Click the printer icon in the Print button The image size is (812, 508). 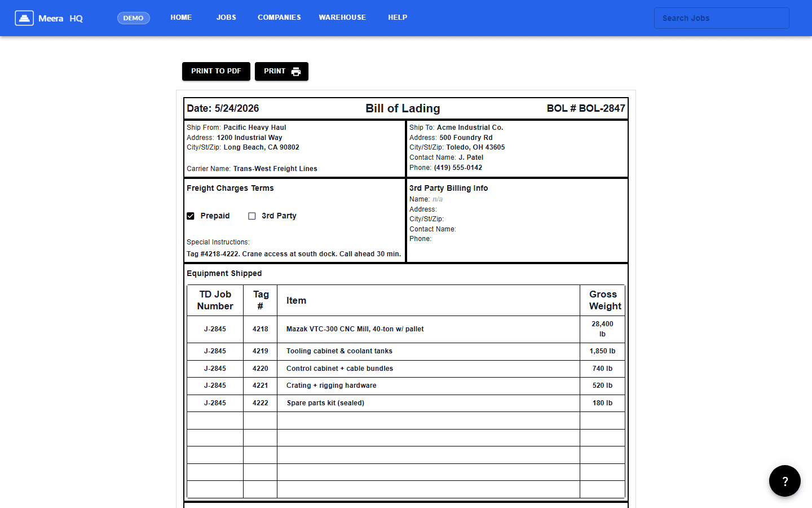296,72
